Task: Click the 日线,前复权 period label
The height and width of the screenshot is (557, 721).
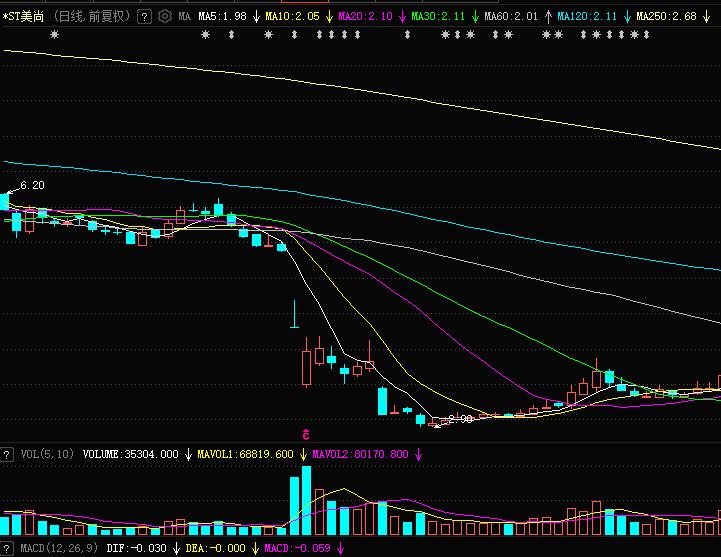Action: (92, 17)
